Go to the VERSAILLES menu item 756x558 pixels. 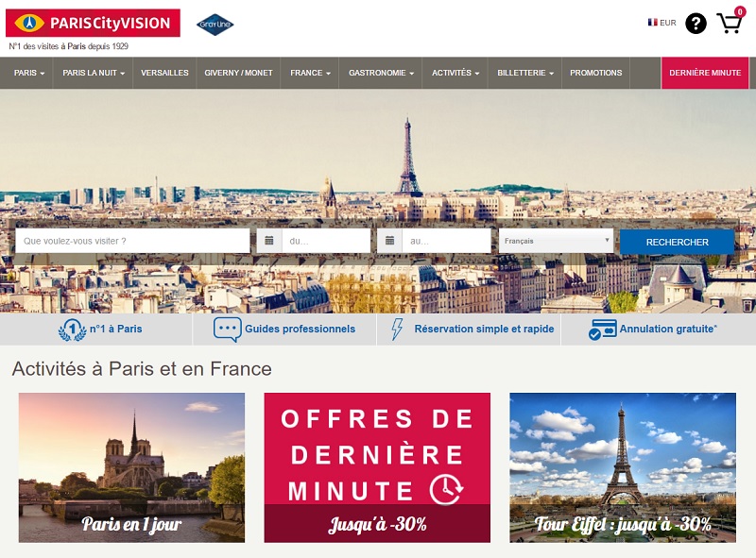[164, 73]
